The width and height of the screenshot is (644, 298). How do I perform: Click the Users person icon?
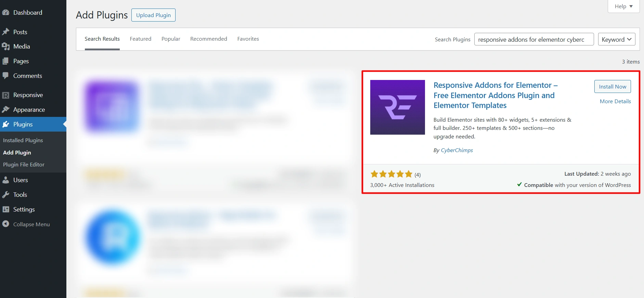click(5, 180)
